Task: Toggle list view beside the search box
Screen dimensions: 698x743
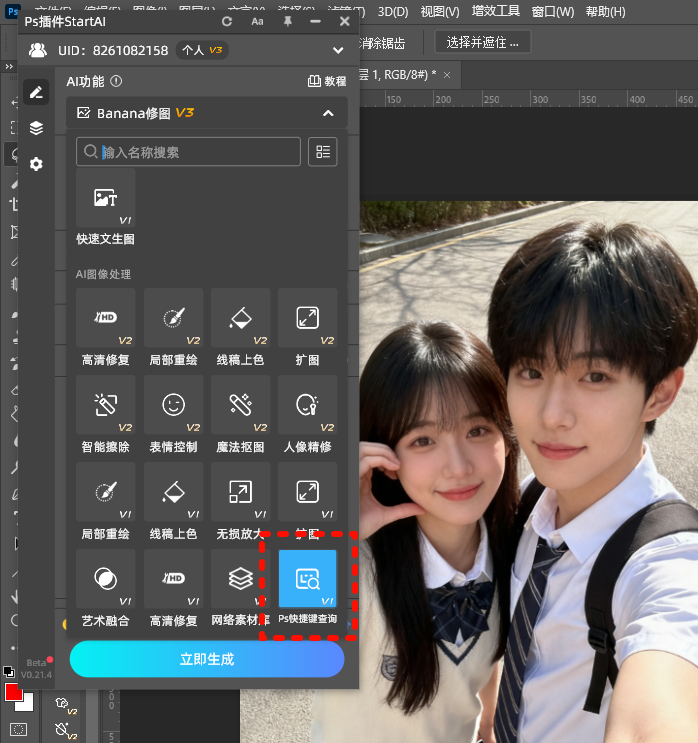Action: click(x=322, y=152)
